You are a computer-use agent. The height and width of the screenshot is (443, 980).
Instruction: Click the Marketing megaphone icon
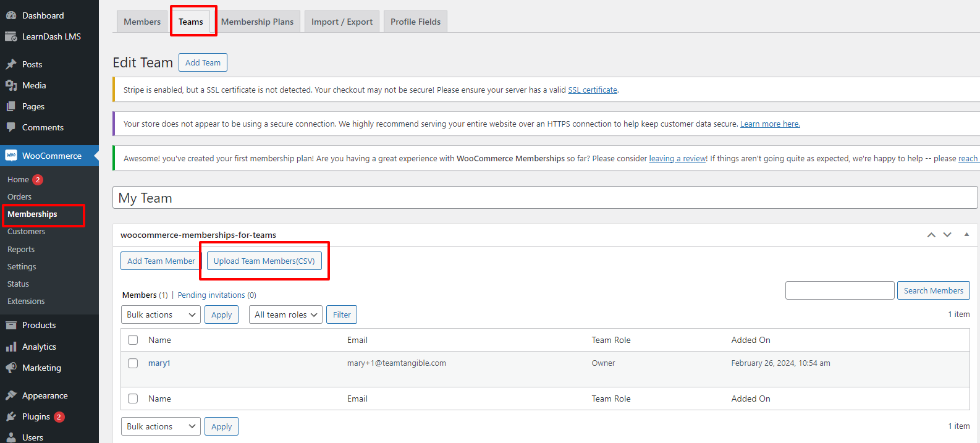click(11, 368)
